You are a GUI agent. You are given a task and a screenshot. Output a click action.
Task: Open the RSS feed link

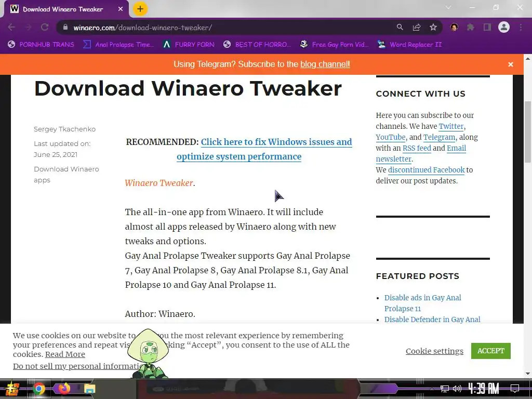pos(417,148)
